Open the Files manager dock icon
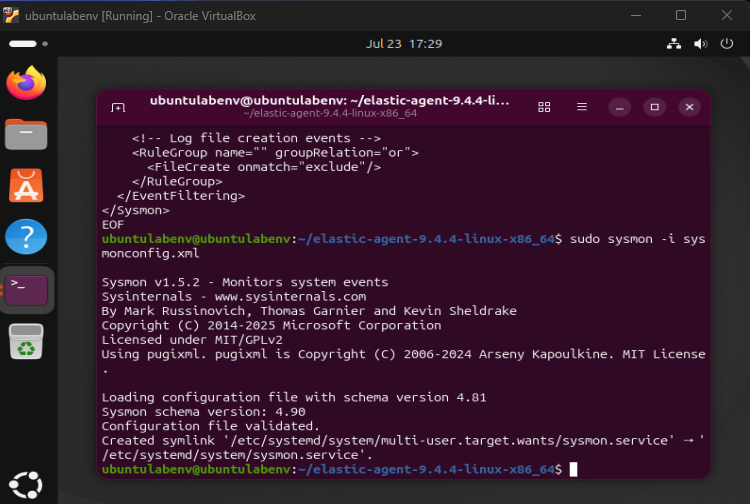Screen dimensions: 750x504 pyautogui.click(x=26, y=134)
